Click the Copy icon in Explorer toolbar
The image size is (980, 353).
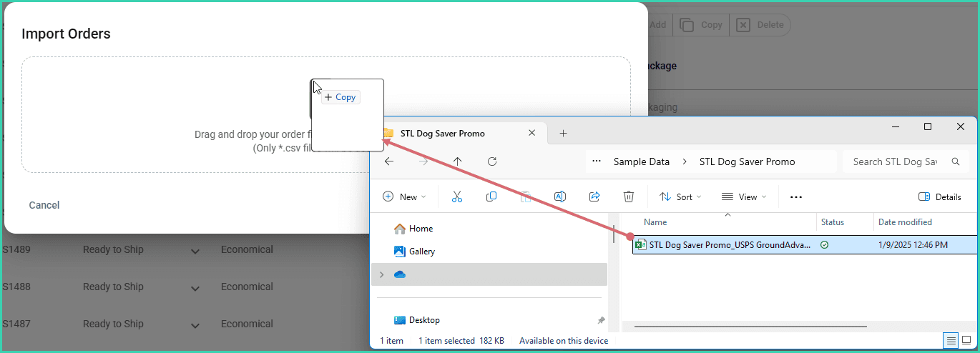(491, 197)
